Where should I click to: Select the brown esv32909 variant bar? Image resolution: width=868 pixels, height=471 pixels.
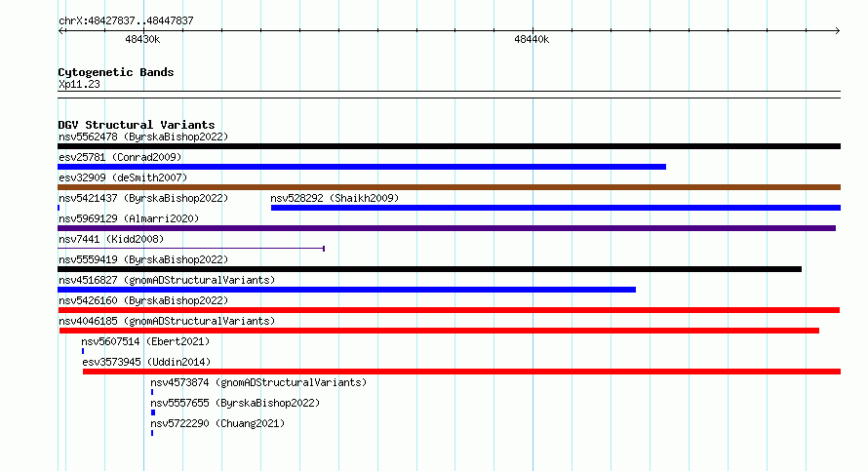pyautogui.click(x=449, y=187)
